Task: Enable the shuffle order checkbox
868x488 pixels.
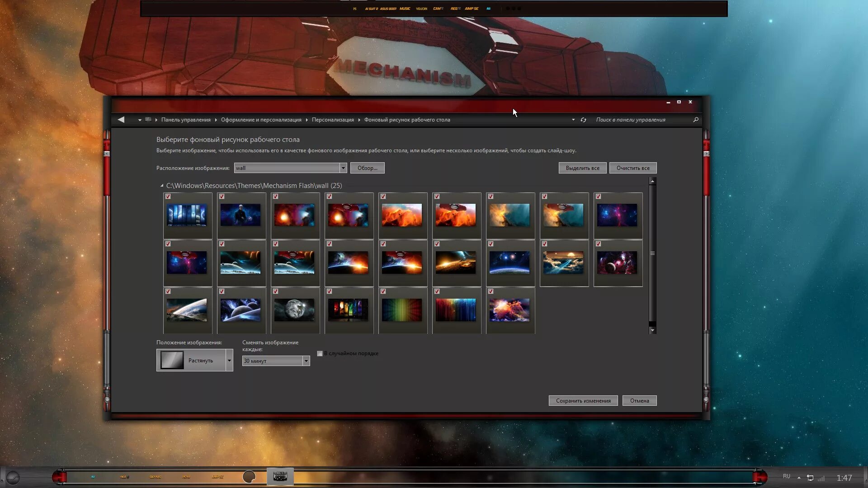Action: [x=320, y=354]
